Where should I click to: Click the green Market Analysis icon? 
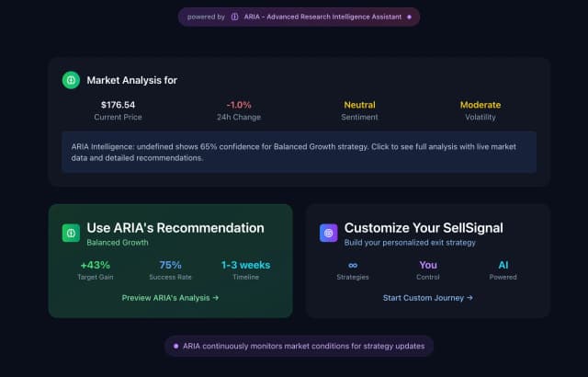pos(71,80)
